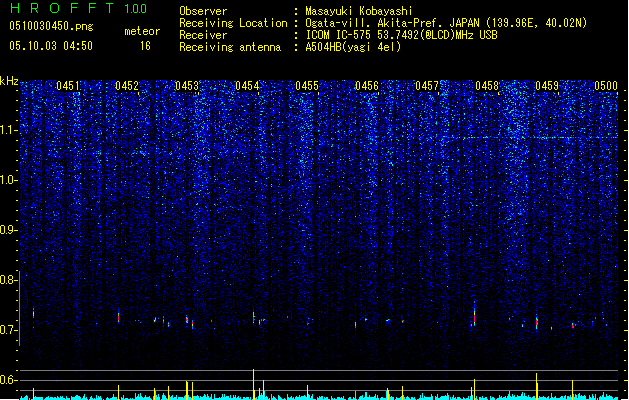Click the Receiver field label
Screen dimensions: 629x400
click(203, 35)
